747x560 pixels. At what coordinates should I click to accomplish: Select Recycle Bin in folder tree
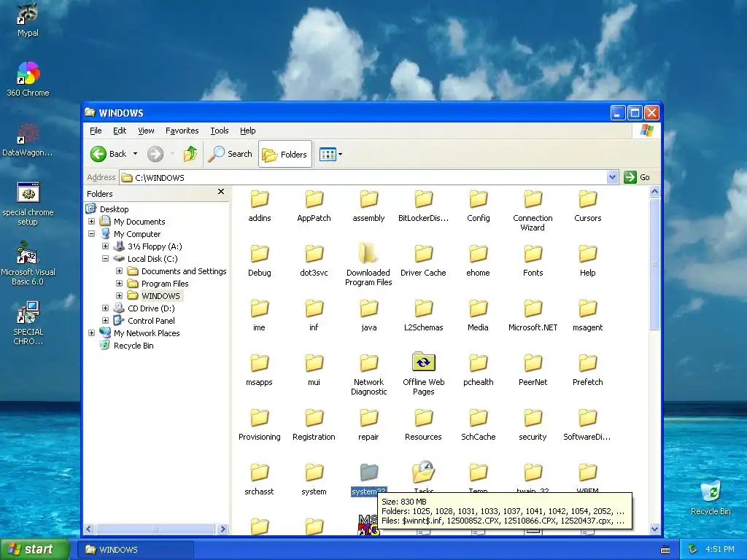pos(133,345)
